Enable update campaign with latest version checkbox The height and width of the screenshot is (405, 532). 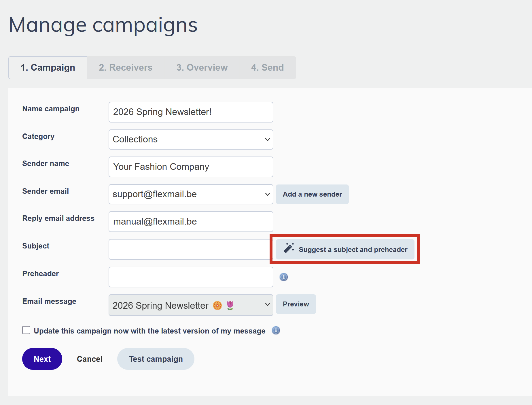coord(26,330)
